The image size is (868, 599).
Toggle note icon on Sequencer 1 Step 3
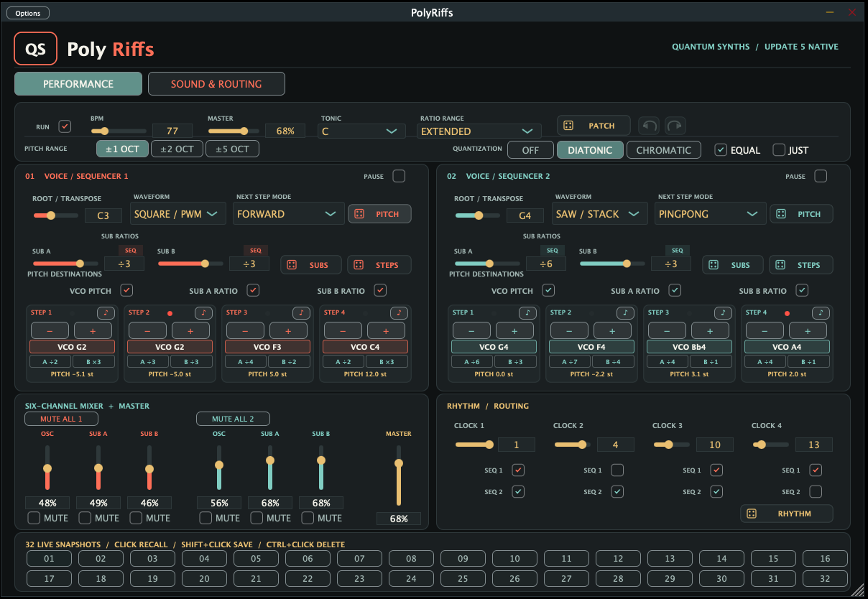(301, 313)
